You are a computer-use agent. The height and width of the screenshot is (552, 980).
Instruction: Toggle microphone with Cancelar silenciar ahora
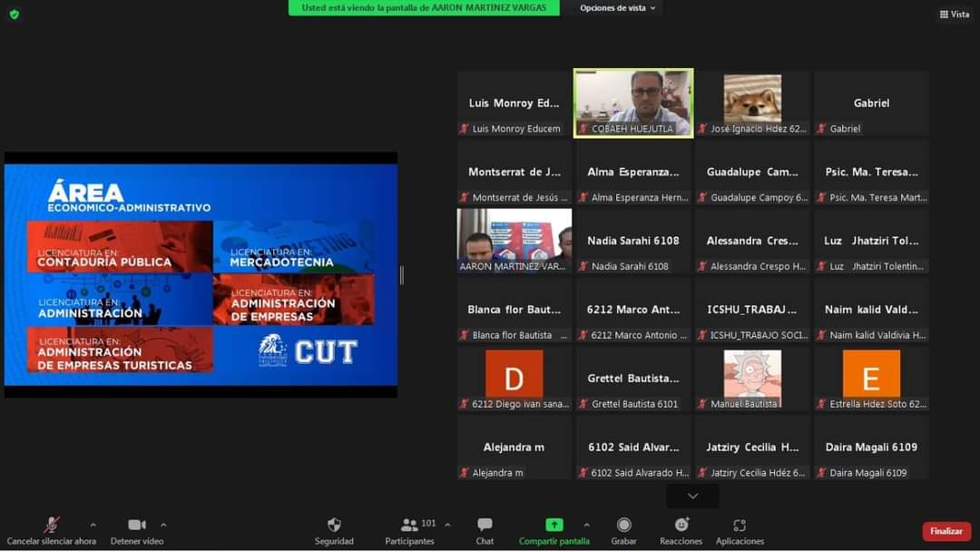(x=52, y=526)
